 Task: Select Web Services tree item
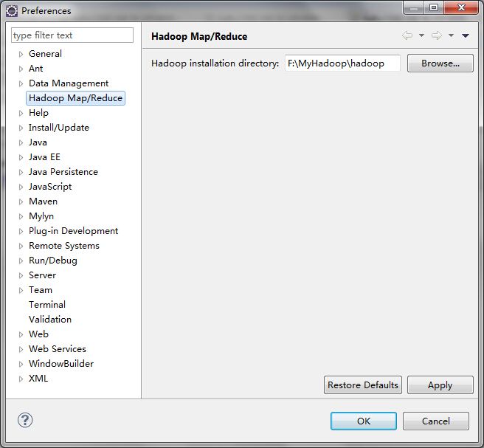tap(58, 349)
